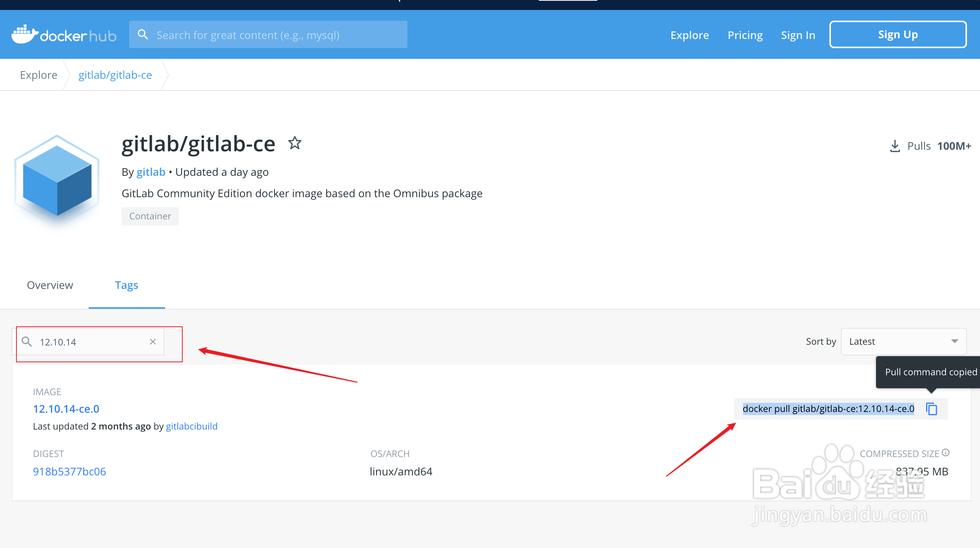This screenshot has height=548, width=980.
Task: Open the gitlabcibuild user link
Action: click(191, 426)
